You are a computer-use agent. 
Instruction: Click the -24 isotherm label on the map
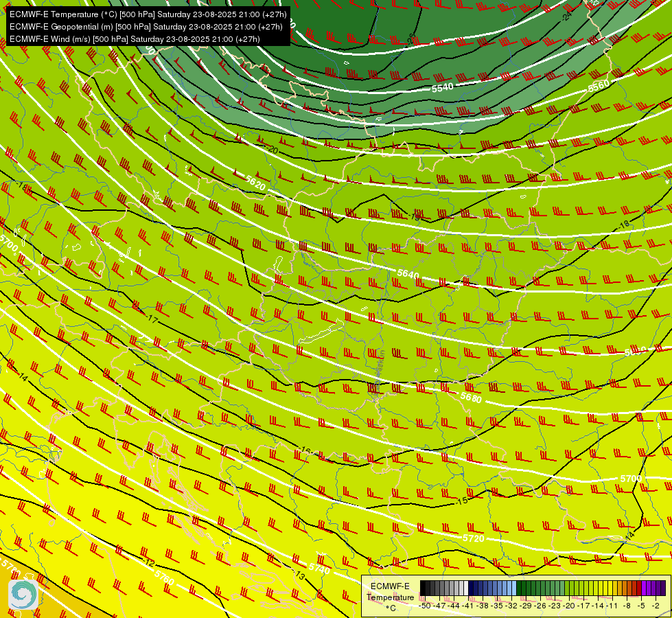[567, 16]
